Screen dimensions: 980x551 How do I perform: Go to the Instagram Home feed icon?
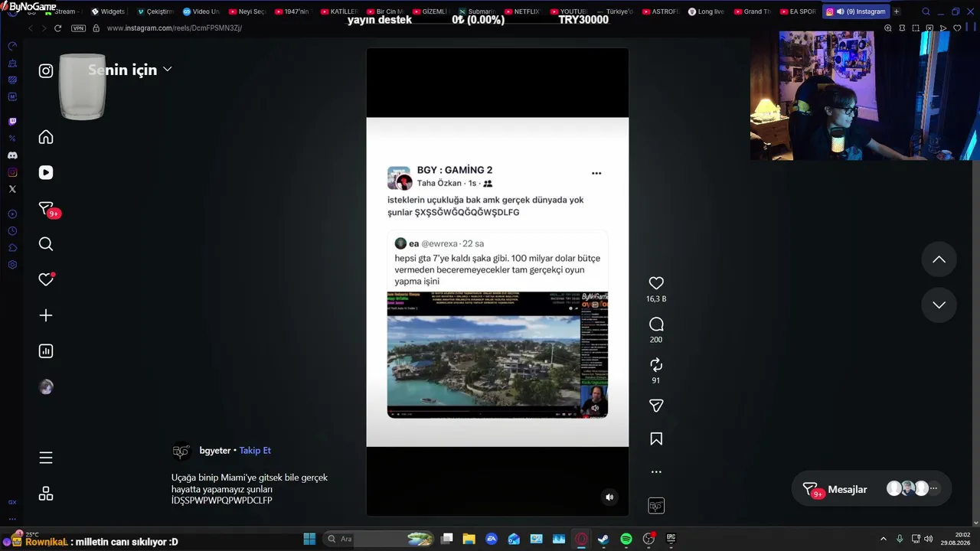point(46,137)
